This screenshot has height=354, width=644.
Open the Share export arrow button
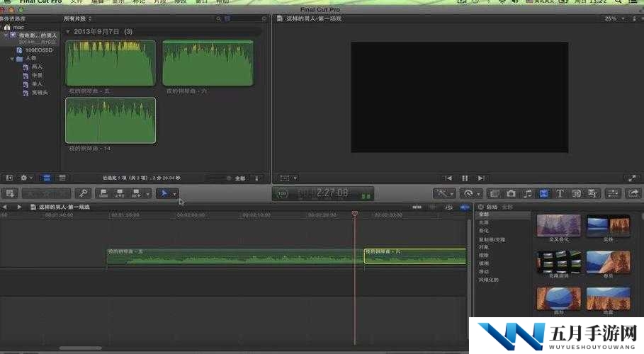pyautogui.click(x=633, y=193)
